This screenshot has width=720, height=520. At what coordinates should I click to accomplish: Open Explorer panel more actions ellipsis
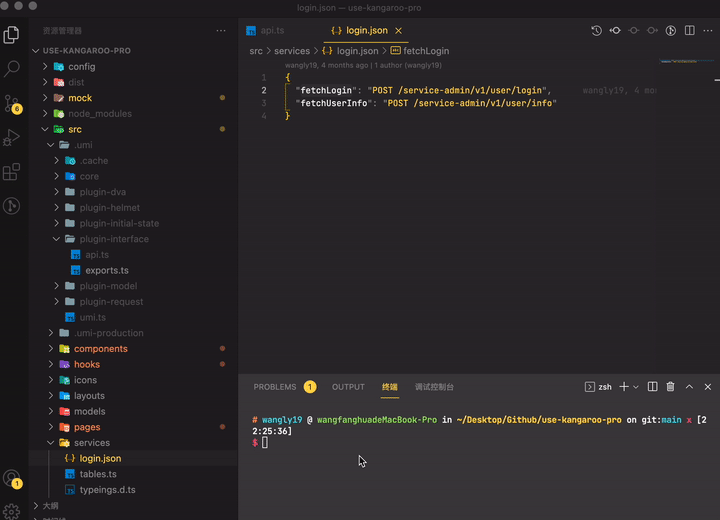pyautogui.click(x=221, y=31)
